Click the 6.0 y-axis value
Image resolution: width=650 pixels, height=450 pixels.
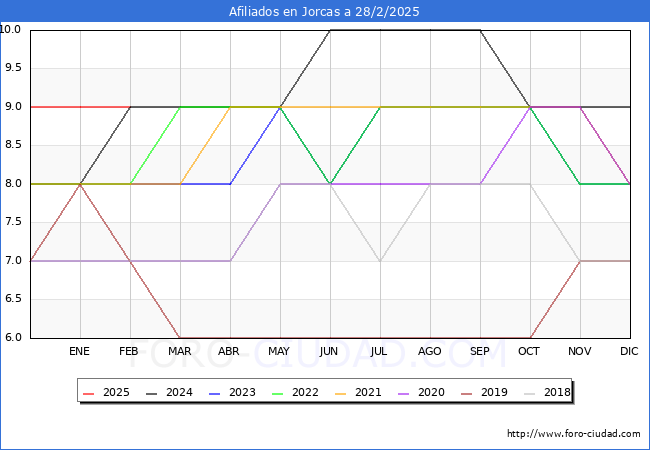[13, 338]
